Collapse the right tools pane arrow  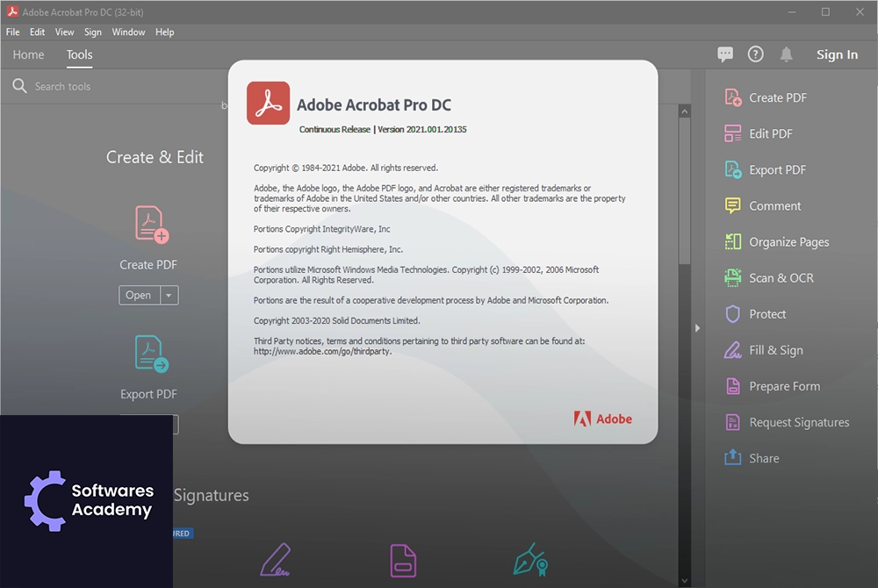click(697, 328)
